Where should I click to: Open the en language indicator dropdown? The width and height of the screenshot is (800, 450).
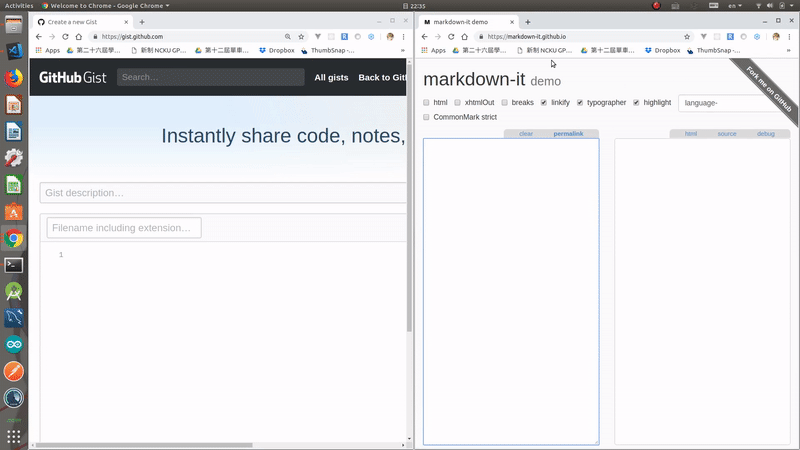(735, 6)
